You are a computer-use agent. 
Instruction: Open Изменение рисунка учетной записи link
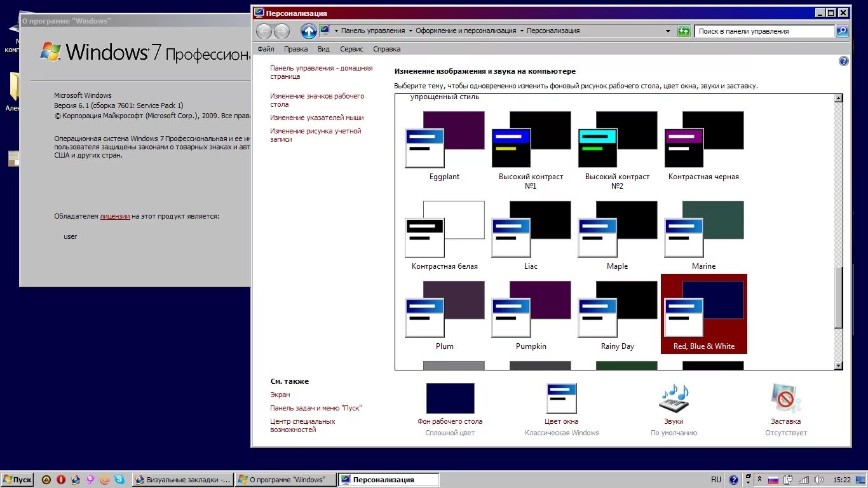coord(315,135)
